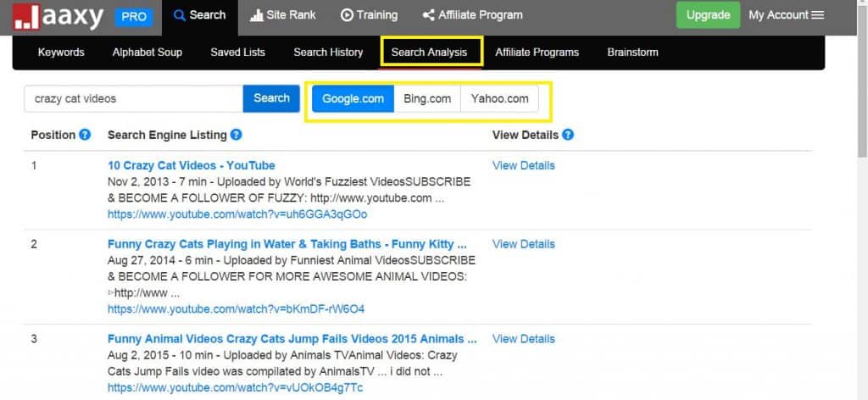Viewport: 868px width, 400px height.
Task: Open My Account menu
Action: click(786, 15)
